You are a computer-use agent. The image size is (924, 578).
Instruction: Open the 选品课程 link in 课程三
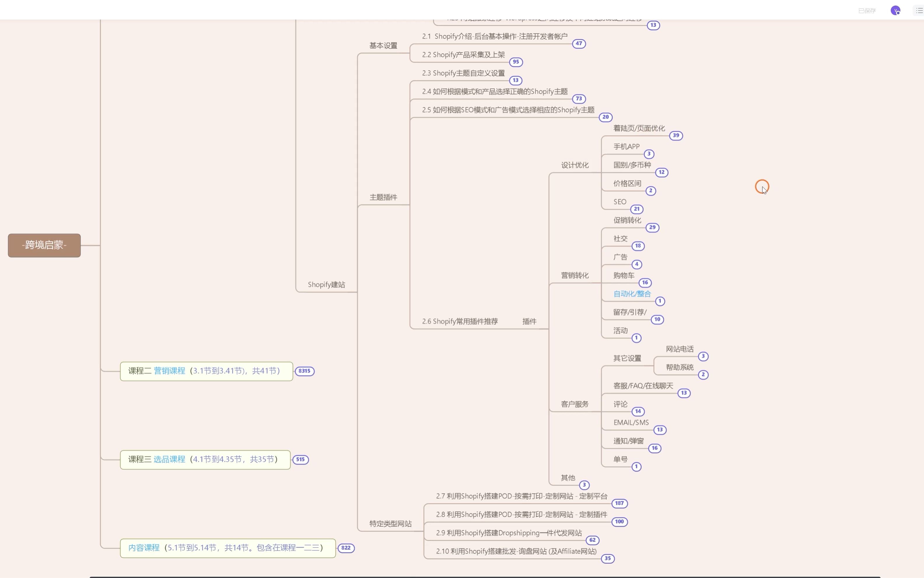169,459
